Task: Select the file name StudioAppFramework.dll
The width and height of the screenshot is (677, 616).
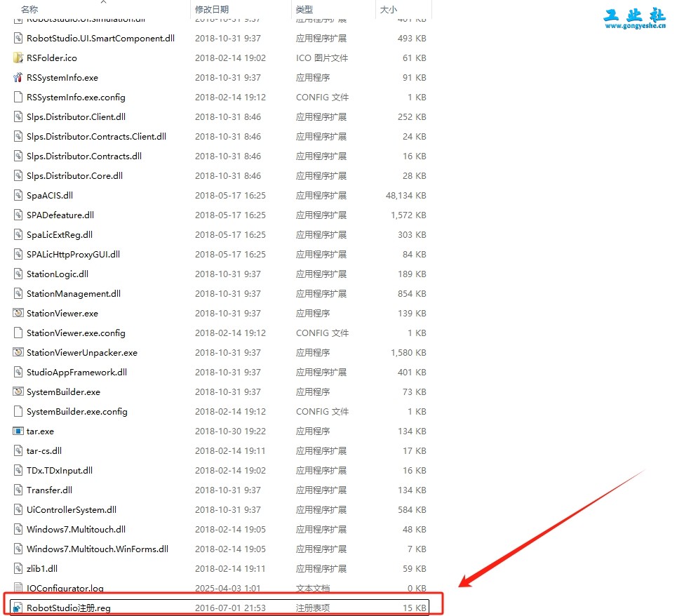Action: 77,372
